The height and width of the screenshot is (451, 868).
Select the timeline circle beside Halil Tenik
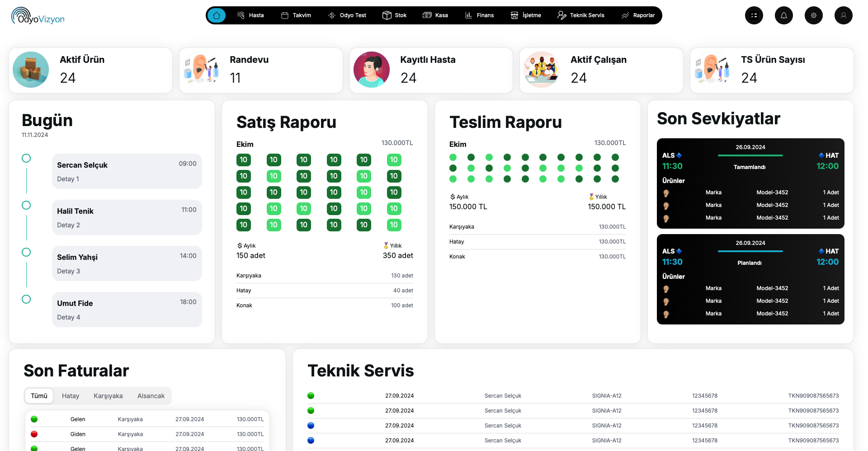(26, 205)
